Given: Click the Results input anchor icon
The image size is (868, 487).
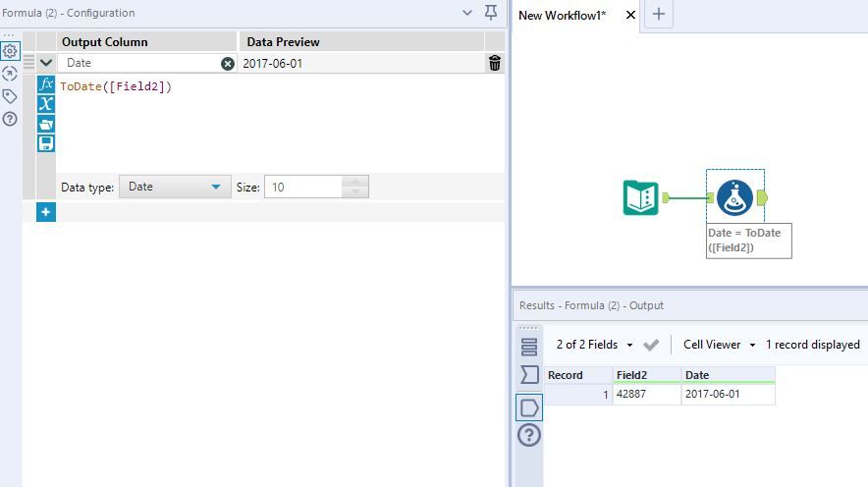Looking at the screenshot, I should click(529, 375).
